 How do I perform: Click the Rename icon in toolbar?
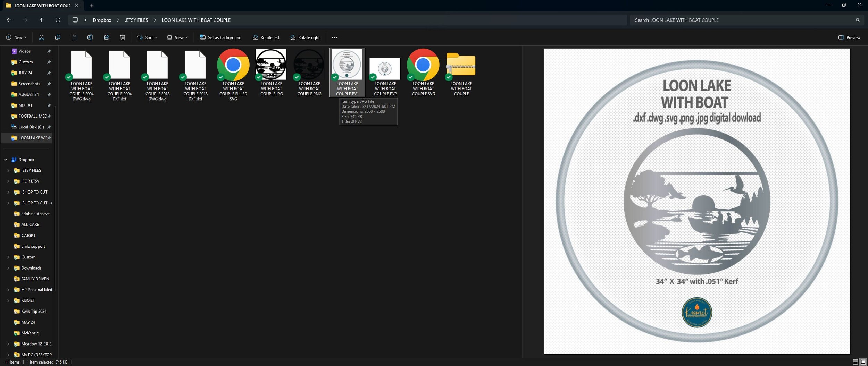pos(90,37)
